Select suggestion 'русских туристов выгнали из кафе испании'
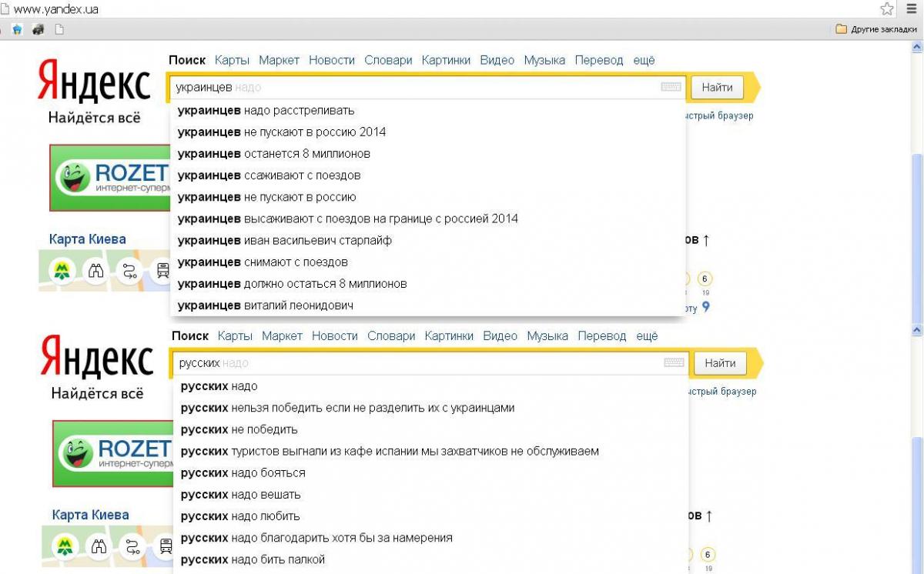The width and height of the screenshot is (924, 574). pos(431,451)
